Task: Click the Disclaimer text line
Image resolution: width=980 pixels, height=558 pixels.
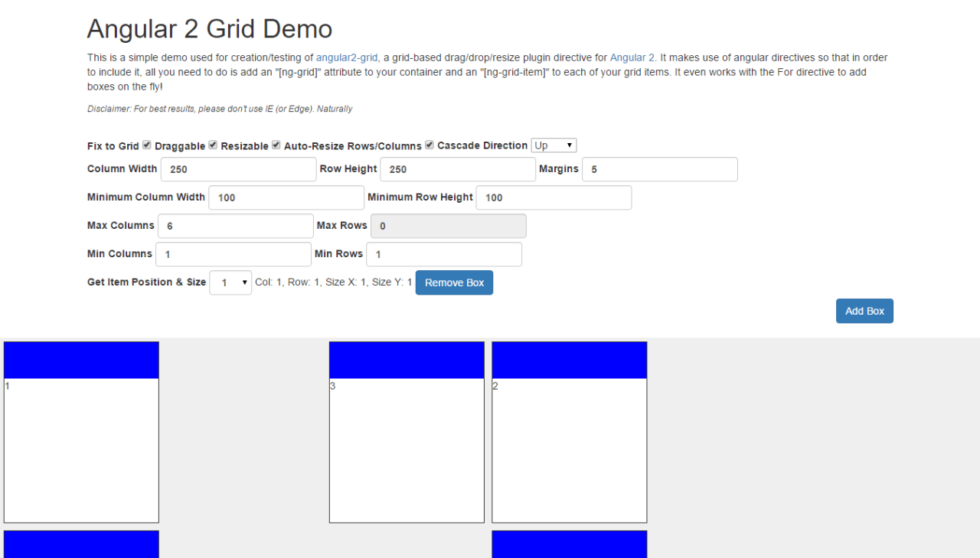Action: pyautogui.click(x=220, y=109)
